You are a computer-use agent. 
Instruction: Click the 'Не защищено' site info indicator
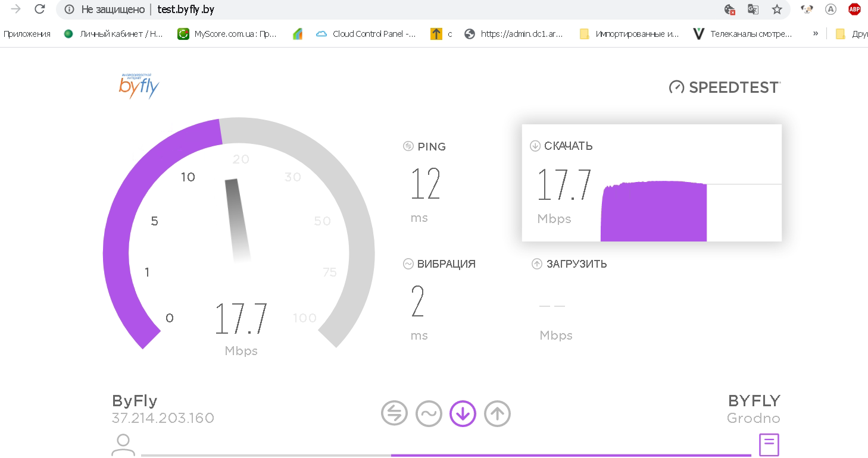(x=105, y=10)
